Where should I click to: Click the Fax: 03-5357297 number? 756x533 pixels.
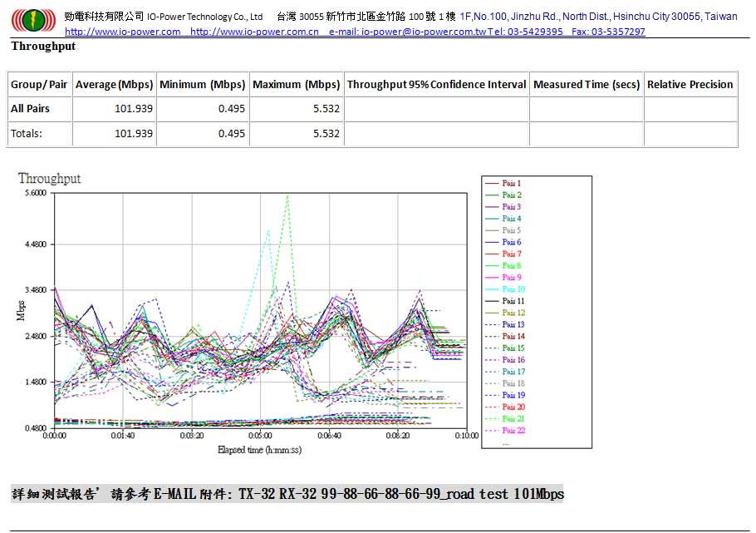pos(608,32)
